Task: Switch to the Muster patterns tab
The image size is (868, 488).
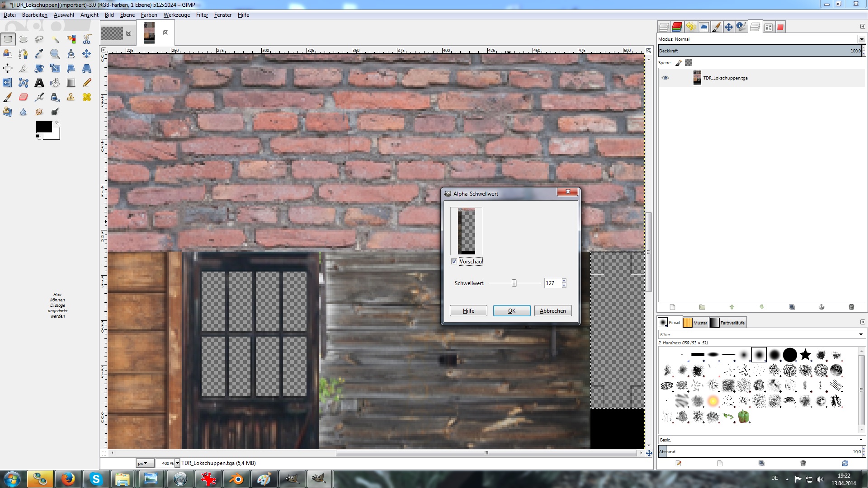Action: (696, 323)
